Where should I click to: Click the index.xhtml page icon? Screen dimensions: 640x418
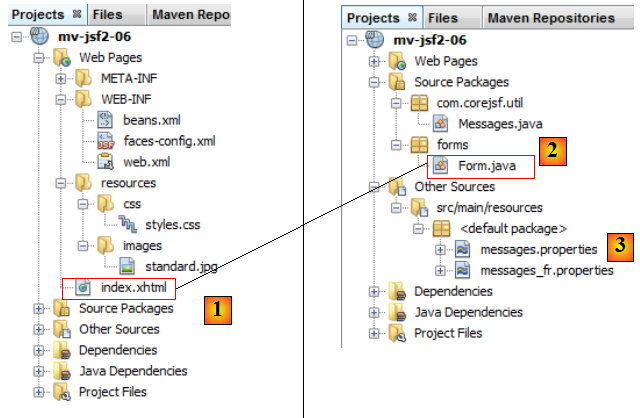[85, 288]
